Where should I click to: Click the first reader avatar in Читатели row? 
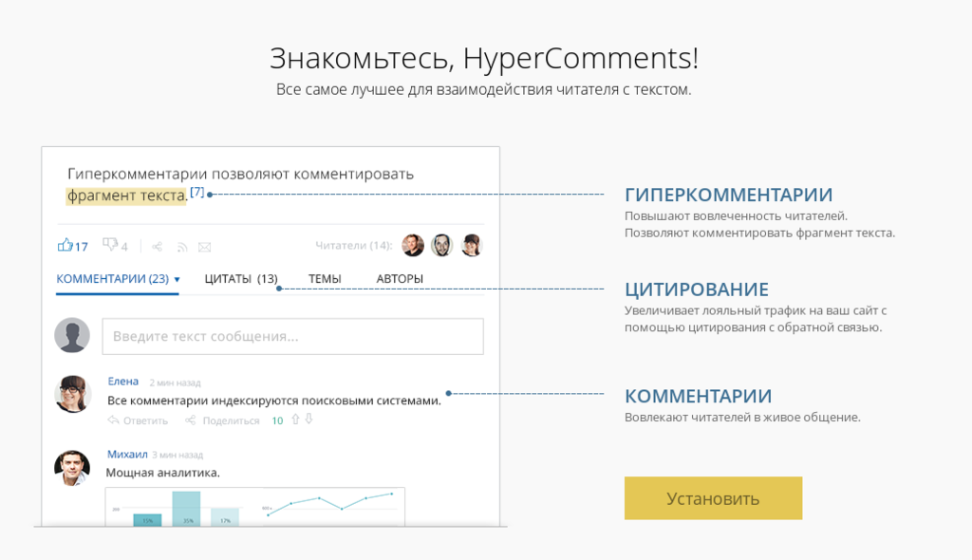coord(411,245)
